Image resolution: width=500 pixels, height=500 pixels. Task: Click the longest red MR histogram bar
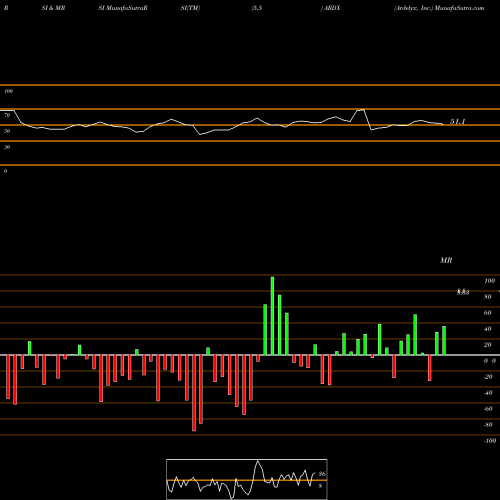point(194,393)
